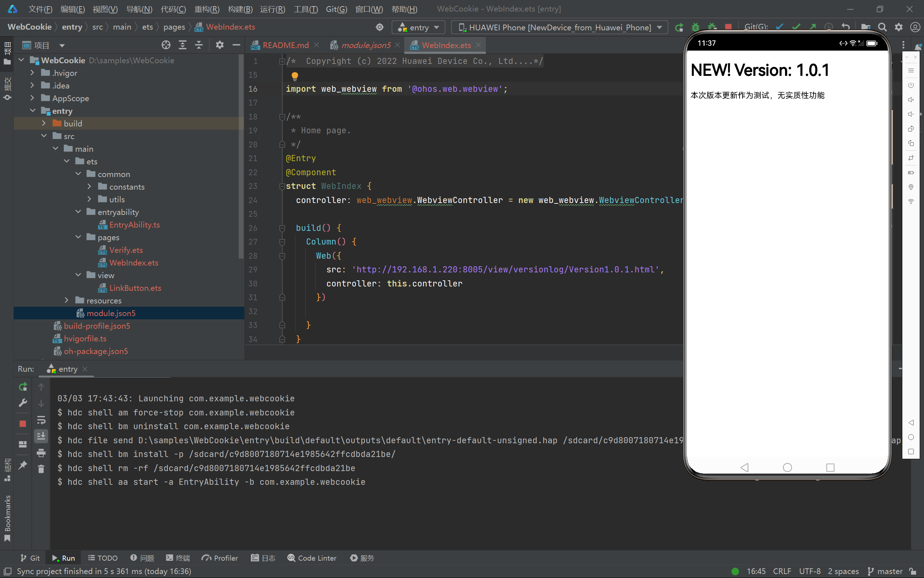Viewport: 924px width, 578px height.
Task: Expand the constants folder
Action: 90,186
